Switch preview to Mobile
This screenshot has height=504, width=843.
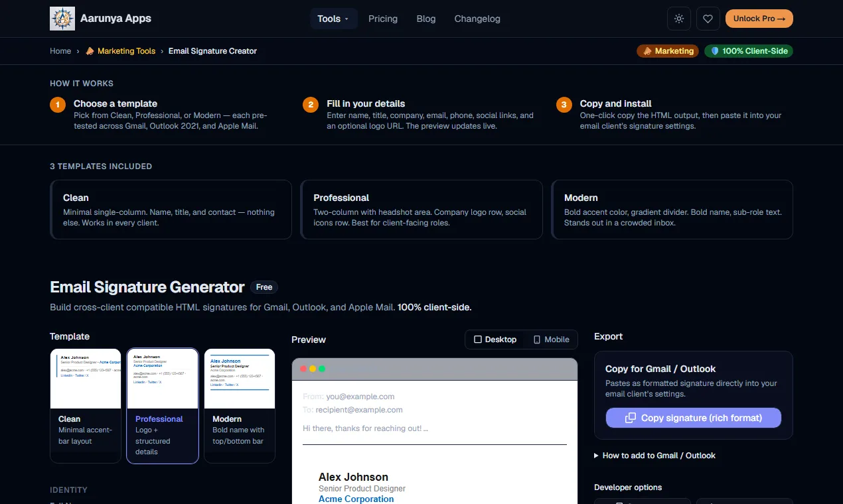[x=551, y=340]
